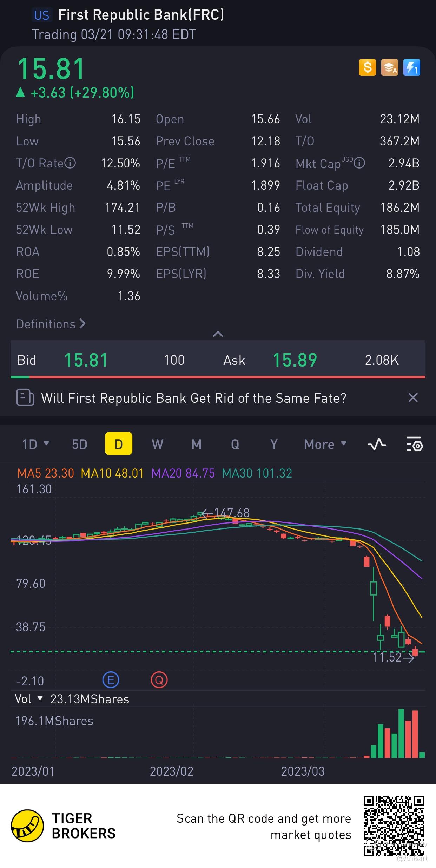Tap the Trading 03/21 09:31:48 EDT status
The height and width of the screenshot is (868, 436).
click(x=114, y=34)
